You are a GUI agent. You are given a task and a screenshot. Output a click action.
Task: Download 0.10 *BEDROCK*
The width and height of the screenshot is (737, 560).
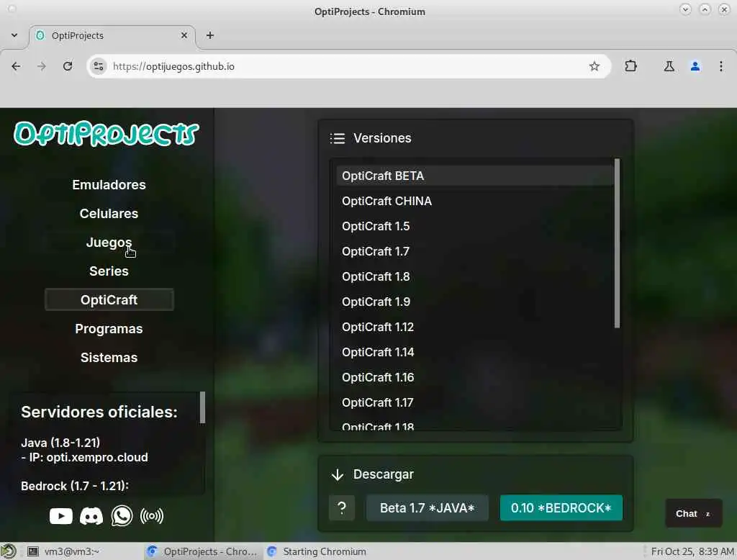pos(561,507)
